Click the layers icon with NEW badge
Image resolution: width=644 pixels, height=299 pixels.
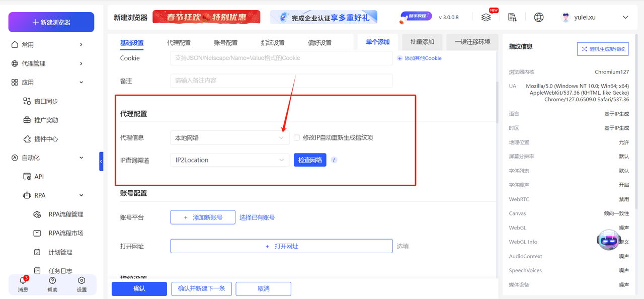point(486,17)
